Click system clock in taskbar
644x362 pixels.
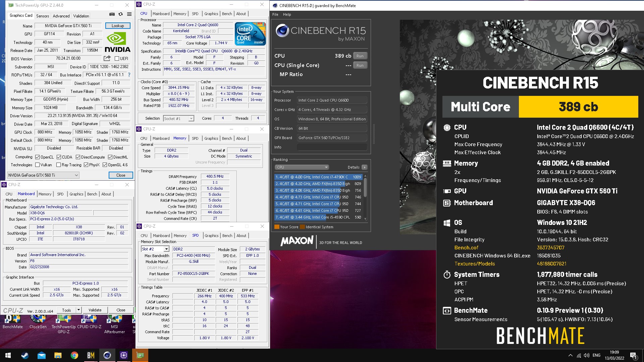(x=614, y=355)
